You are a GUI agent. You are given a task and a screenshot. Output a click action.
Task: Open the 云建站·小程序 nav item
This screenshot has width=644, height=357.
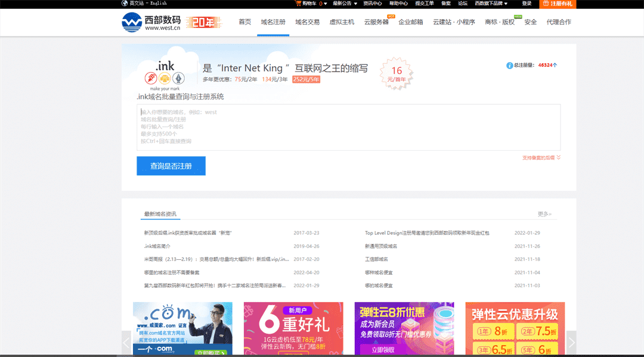[x=454, y=22]
